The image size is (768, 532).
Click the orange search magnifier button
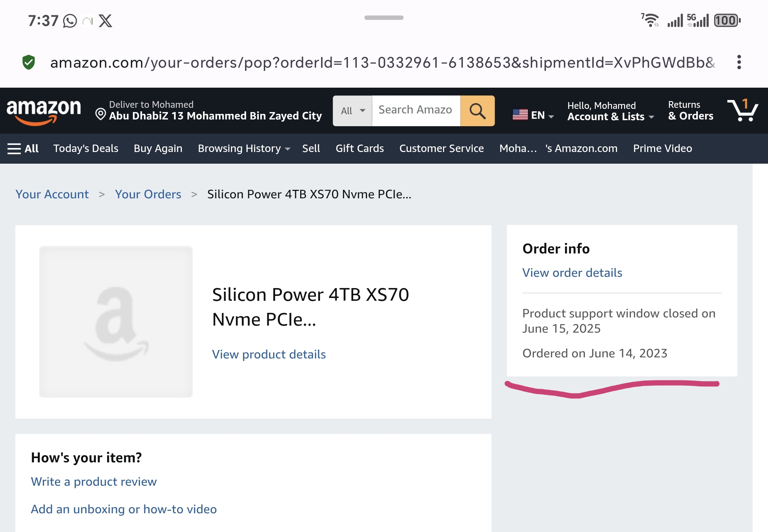click(477, 111)
